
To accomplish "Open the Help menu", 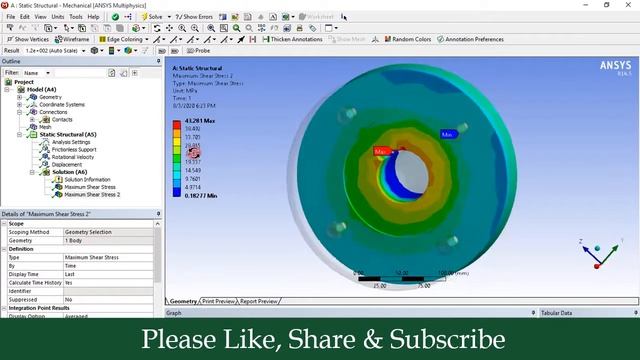I will 93,17.
